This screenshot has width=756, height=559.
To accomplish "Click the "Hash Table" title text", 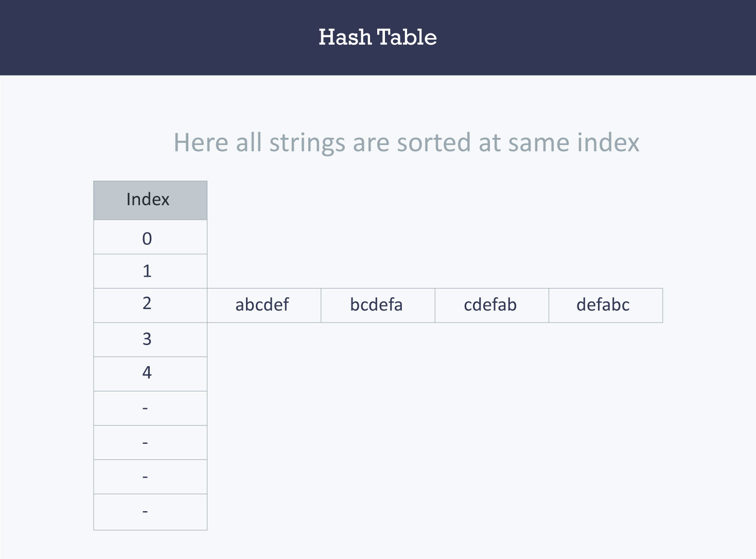I will click(x=377, y=37).
